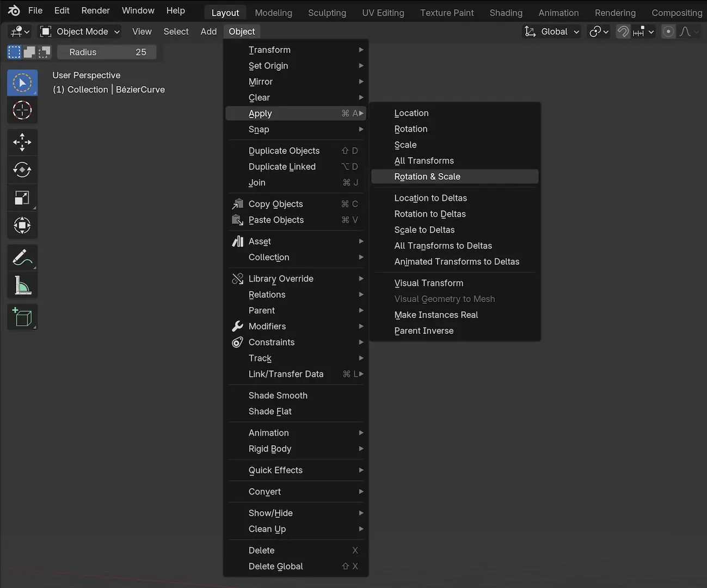Open Global transform orientation dropdown

[x=552, y=32]
